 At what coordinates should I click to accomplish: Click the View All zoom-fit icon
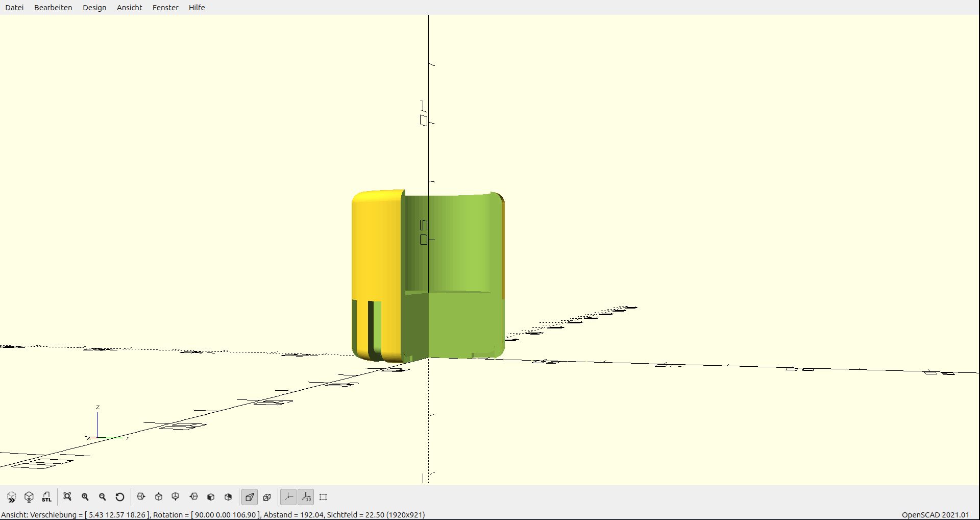pyautogui.click(x=67, y=497)
